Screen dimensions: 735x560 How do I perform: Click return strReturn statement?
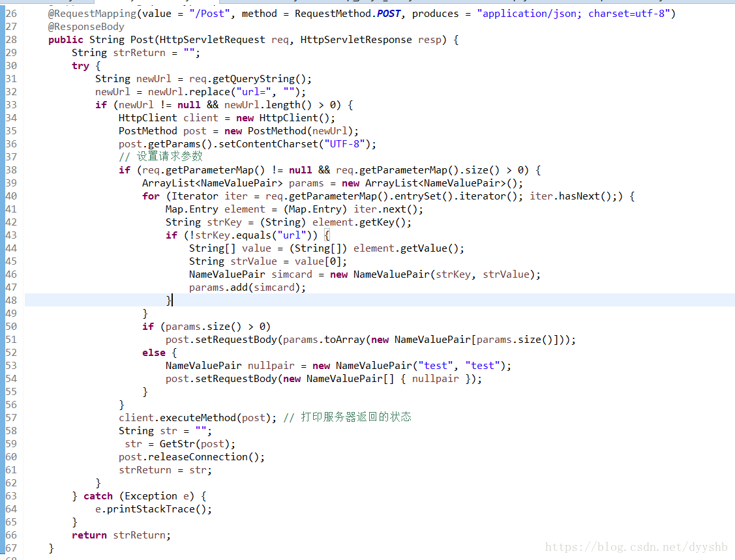tap(121, 535)
